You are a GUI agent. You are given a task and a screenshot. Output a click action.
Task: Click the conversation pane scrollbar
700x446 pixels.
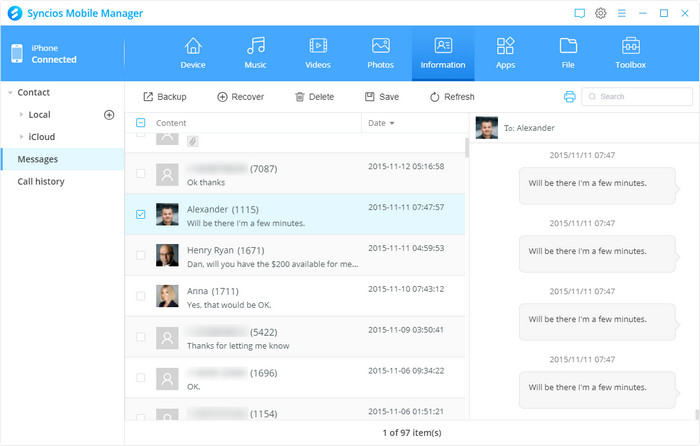[x=697, y=414]
